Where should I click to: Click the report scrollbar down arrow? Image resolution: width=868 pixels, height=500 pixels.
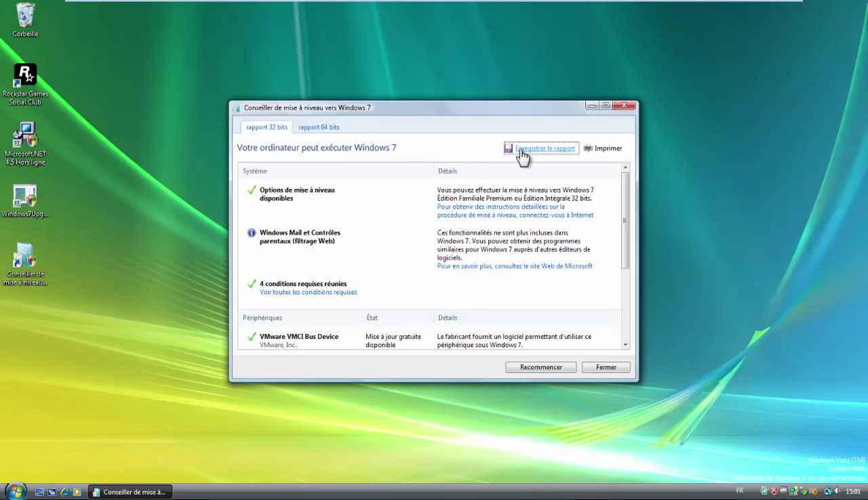coord(625,345)
